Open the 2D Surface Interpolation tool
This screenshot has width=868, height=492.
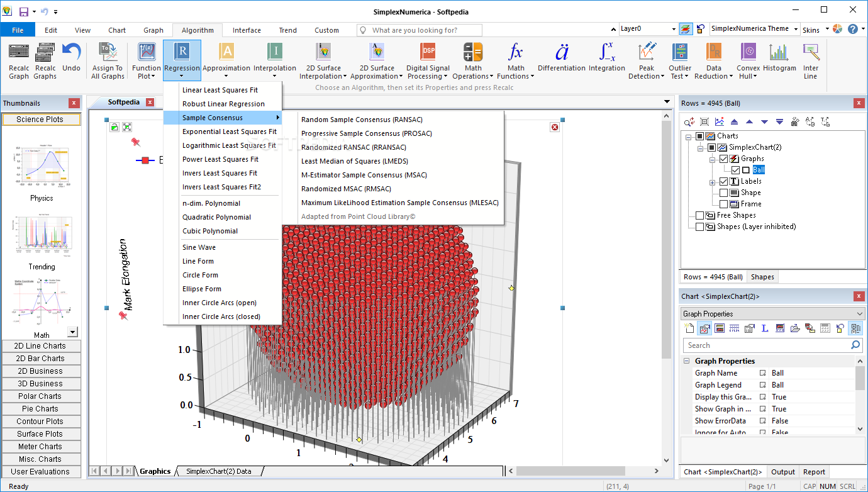[x=323, y=61]
